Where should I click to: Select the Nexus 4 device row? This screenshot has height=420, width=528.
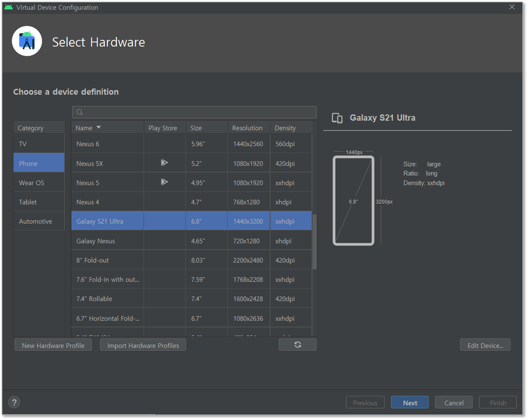tap(192, 202)
